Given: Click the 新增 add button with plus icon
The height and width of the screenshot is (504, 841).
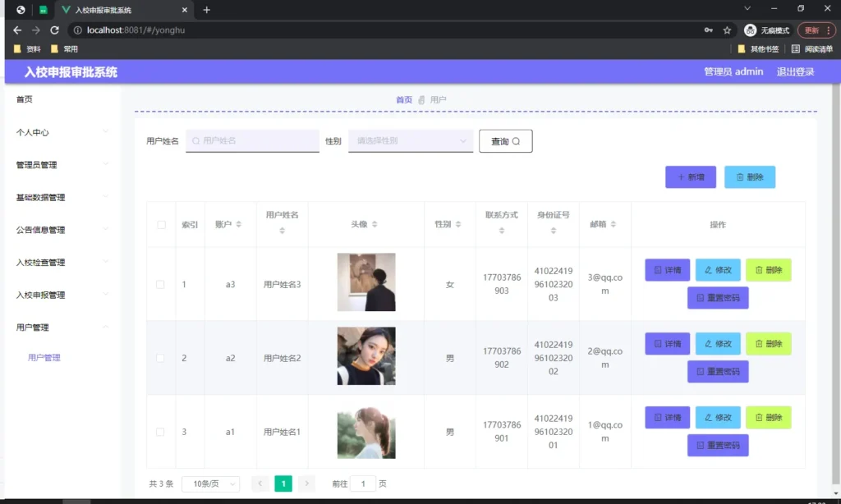Looking at the screenshot, I should click(x=690, y=176).
